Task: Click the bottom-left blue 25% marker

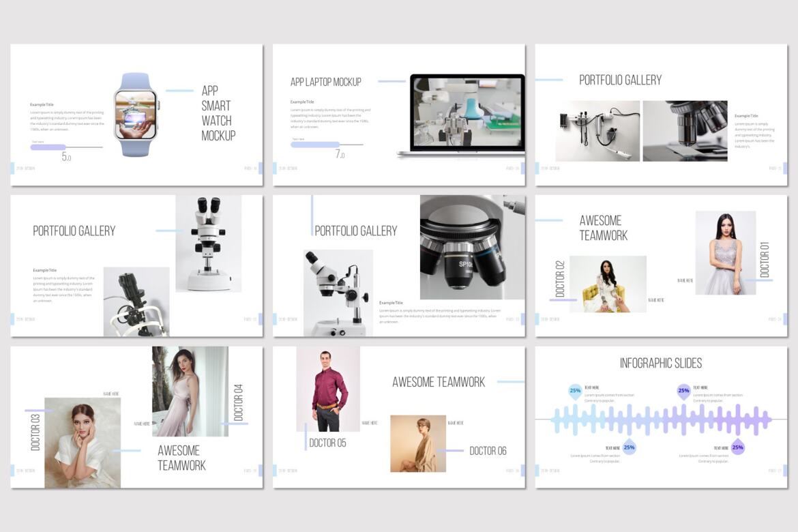Action: (628, 448)
